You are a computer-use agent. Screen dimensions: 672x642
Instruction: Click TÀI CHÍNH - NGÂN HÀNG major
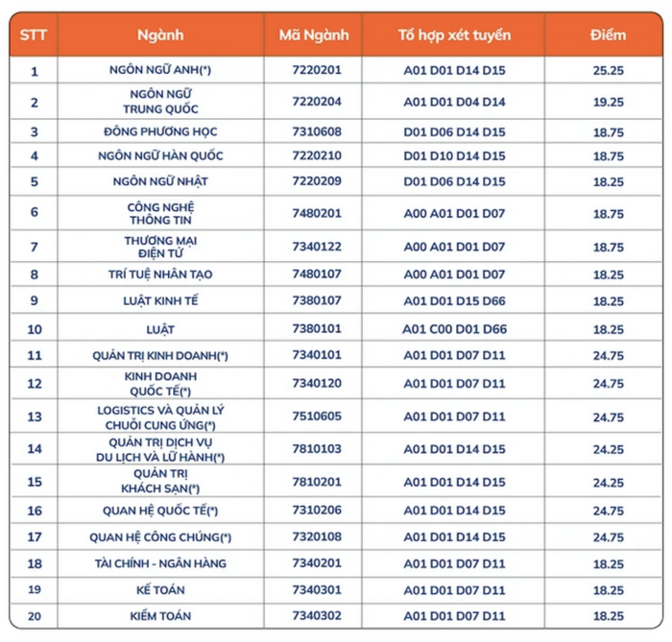pyautogui.click(x=160, y=563)
